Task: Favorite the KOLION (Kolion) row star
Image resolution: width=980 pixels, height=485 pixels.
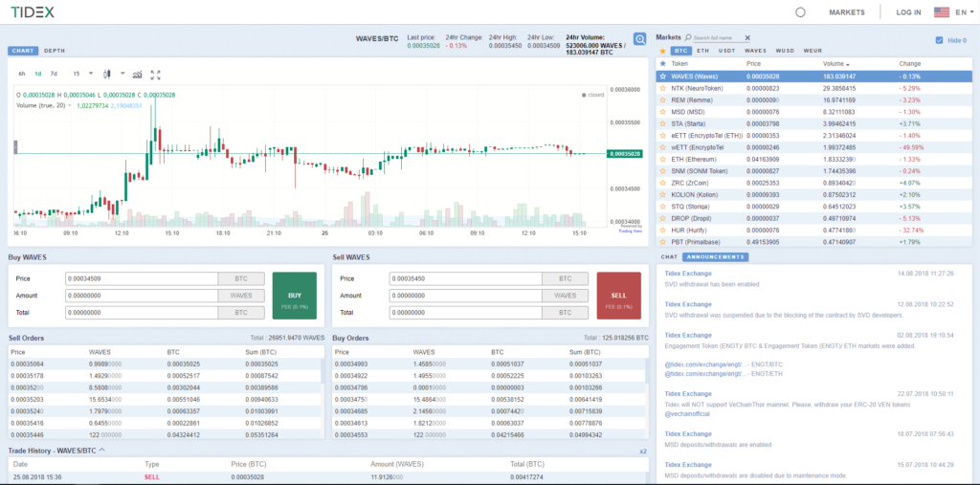Action: pyautogui.click(x=663, y=195)
